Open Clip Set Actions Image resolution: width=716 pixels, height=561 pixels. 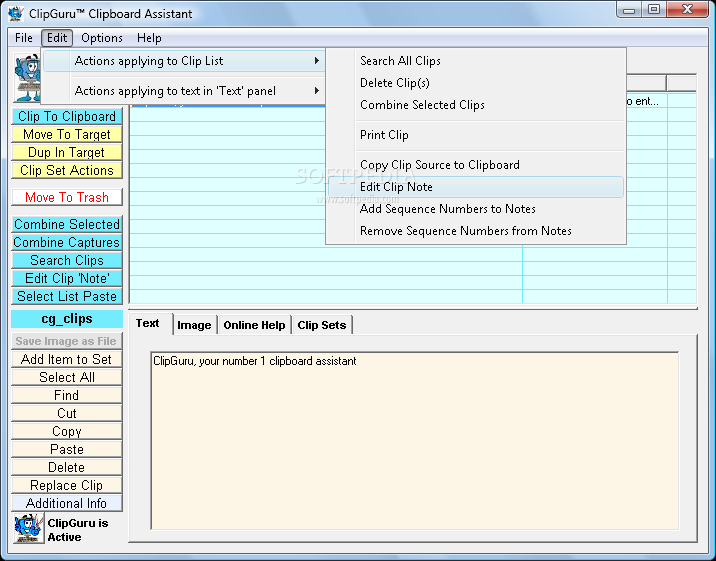(x=67, y=170)
